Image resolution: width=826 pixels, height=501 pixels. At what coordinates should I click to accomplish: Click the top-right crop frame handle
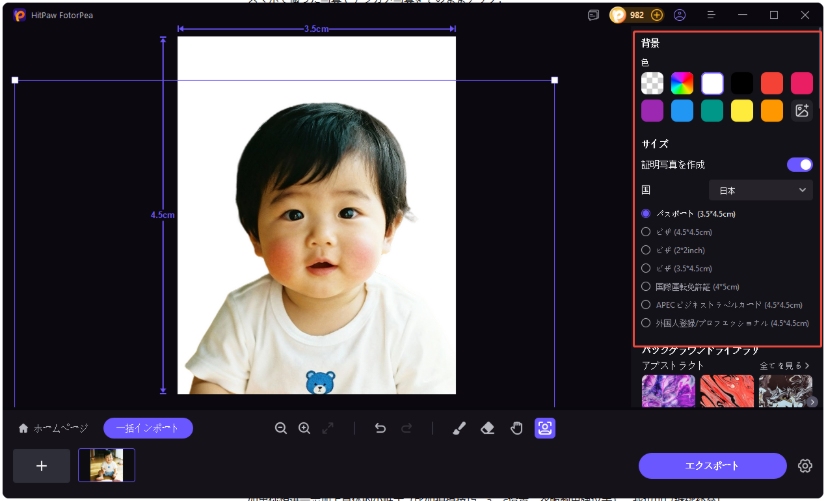(554, 80)
